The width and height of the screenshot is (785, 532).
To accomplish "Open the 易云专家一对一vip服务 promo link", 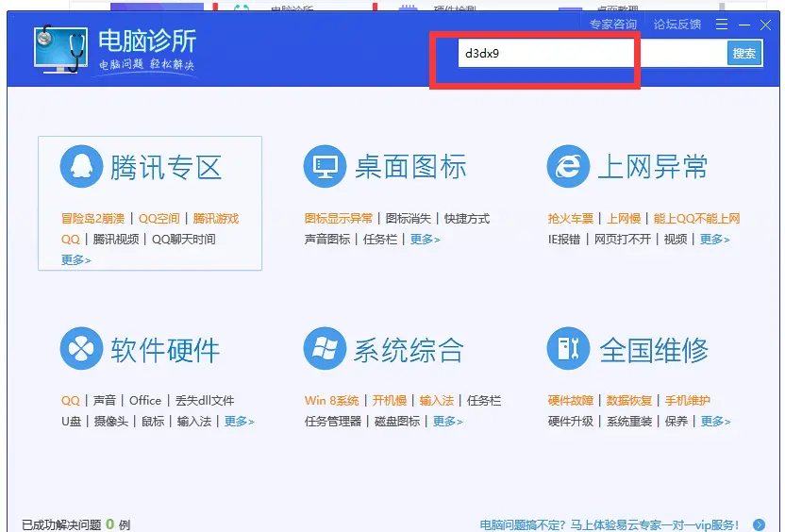I will pos(610,525).
